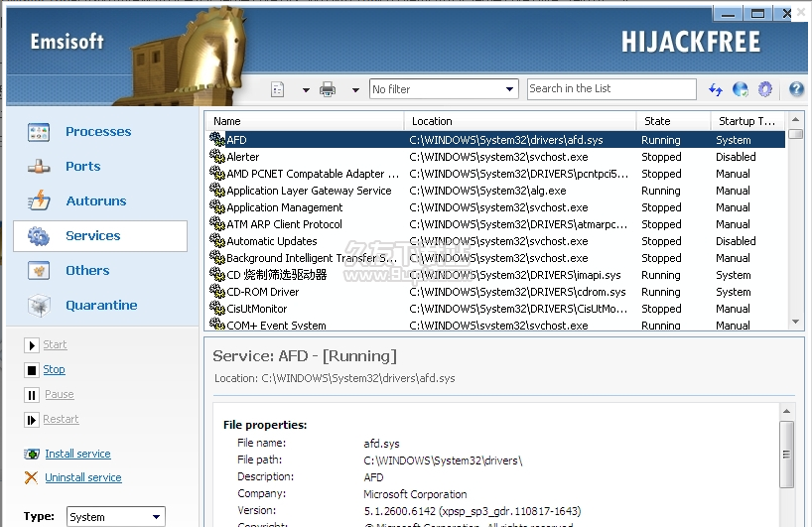The image size is (812, 527).
Task: Click the details panel scrollbar thumb
Action: [x=786, y=455]
